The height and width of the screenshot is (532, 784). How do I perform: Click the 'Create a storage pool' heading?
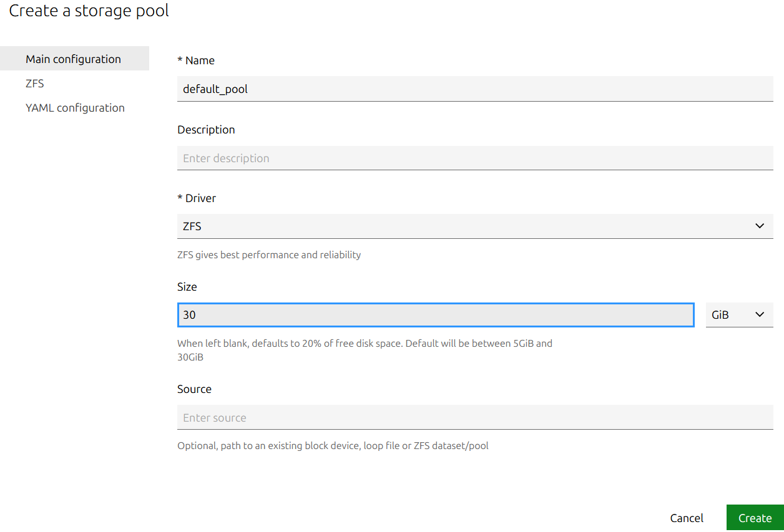[x=89, y=11]
